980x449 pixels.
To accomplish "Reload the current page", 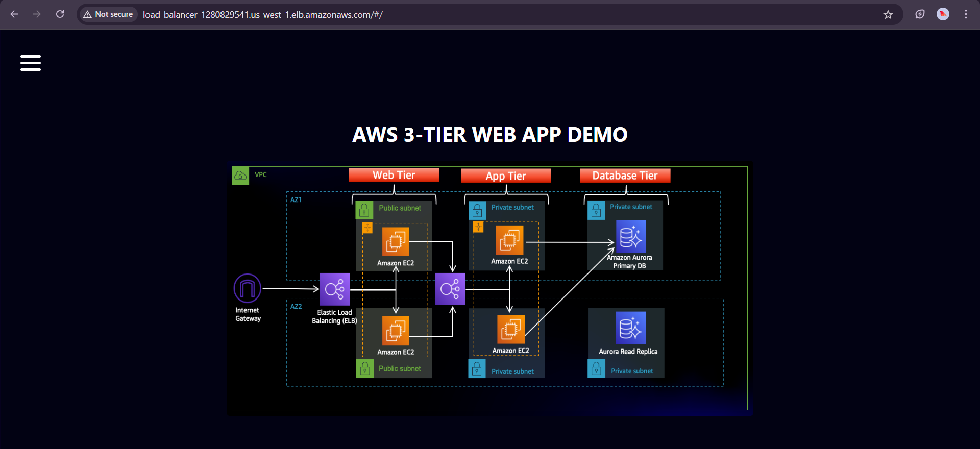I will coord(60,14).
